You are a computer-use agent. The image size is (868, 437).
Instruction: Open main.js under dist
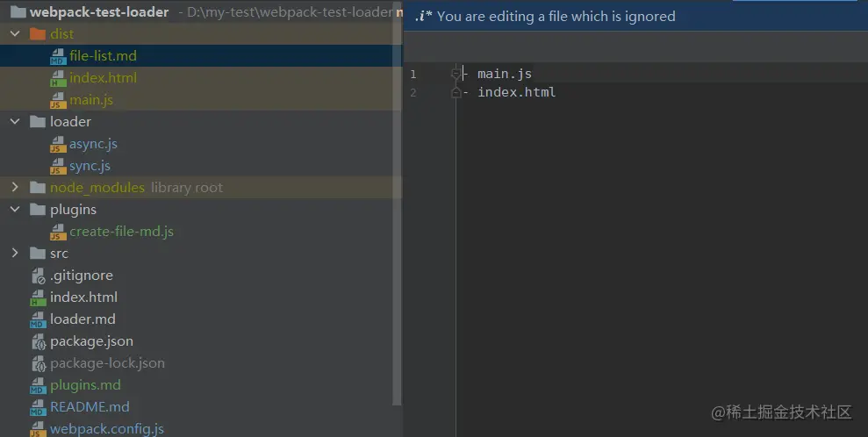[x=91, y=100]
